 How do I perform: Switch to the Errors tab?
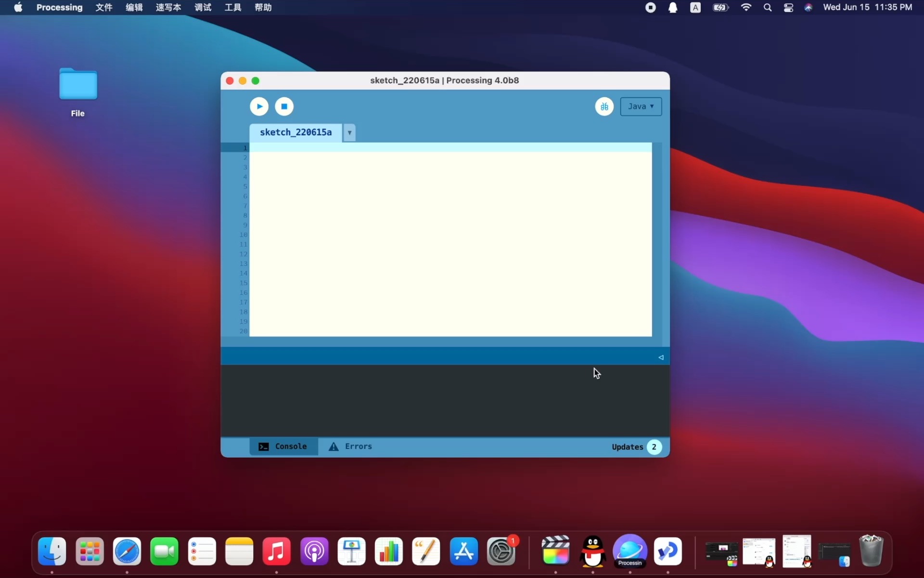click(x=350, y=447)
